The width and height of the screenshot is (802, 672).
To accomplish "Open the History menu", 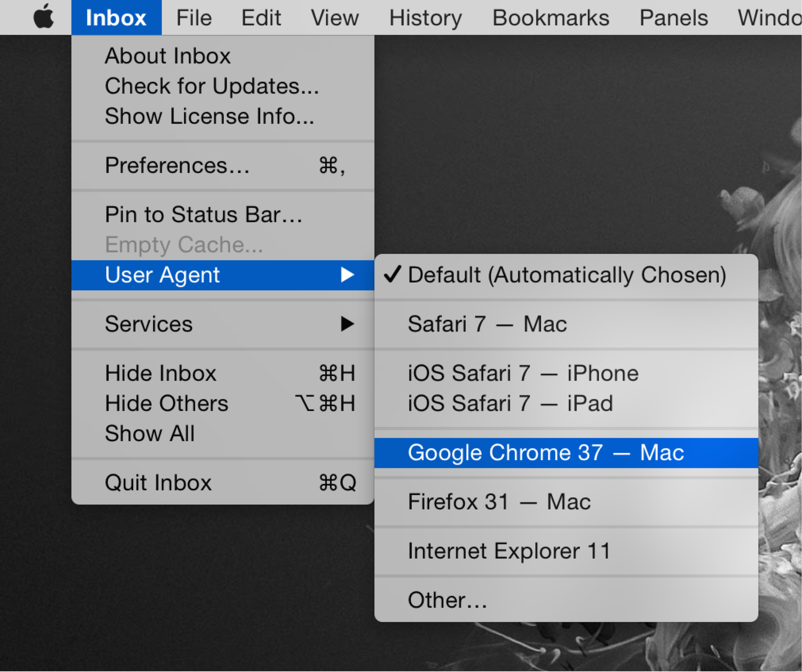I will [425, 18].
